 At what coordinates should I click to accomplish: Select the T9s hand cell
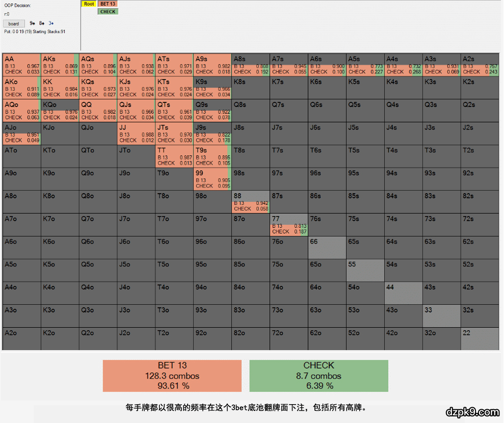[212, 156]
